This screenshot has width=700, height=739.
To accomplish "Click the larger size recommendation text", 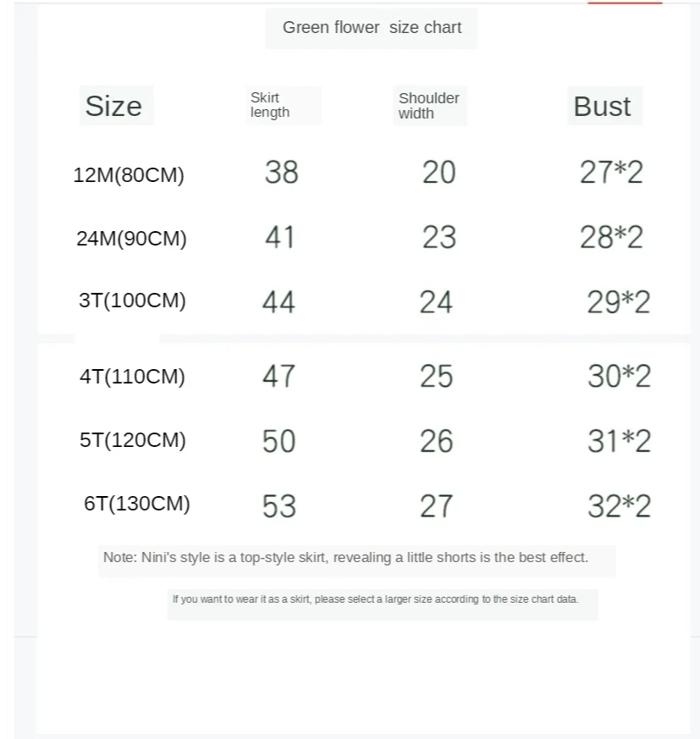I will coord(375,599).
